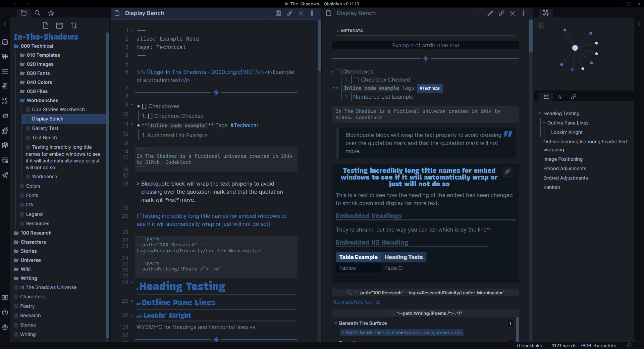
Task: Open more options menu of editor pane
Action: pyautogui.click(x=312, y=13)
